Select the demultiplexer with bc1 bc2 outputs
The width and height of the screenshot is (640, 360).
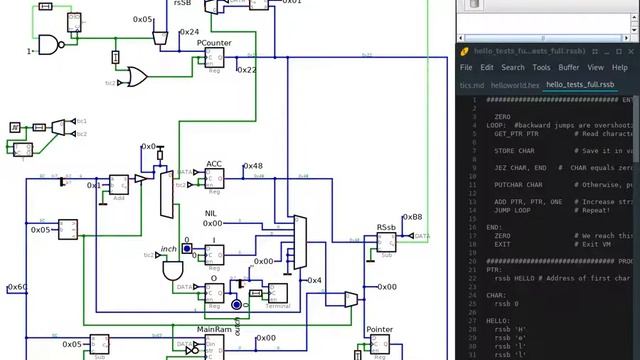[58, 127]
